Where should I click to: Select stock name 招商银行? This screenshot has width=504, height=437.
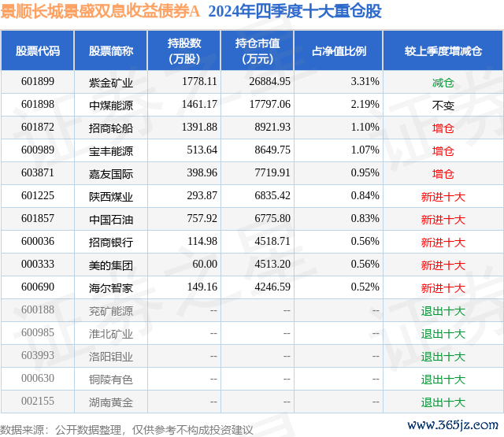[111, 243]
